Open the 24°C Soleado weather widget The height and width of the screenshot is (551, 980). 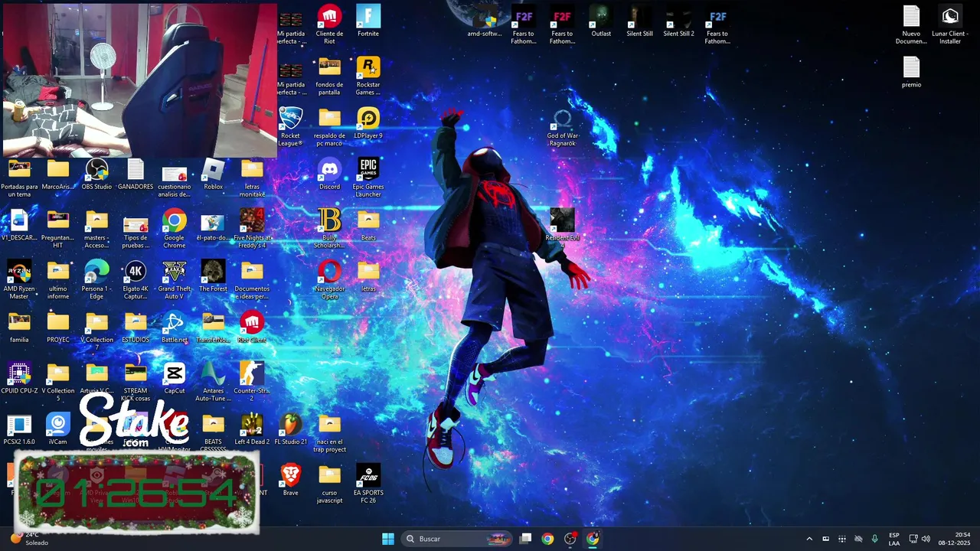tap(29, 539)
